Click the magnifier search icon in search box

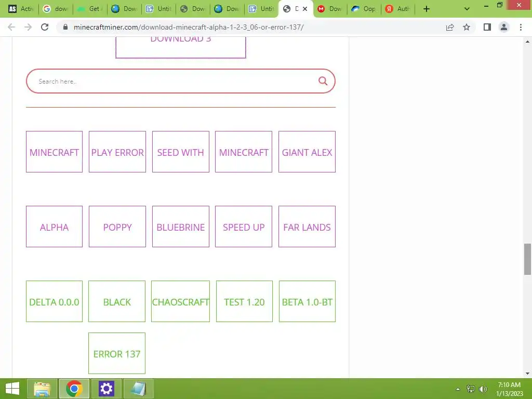[x=323, y=81]
